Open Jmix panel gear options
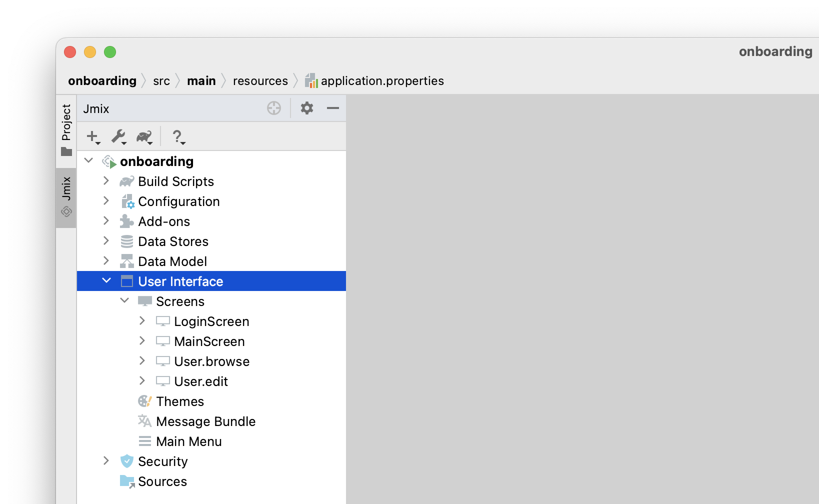The height and width of the screenshot is (504, 819). click(307, 108)
